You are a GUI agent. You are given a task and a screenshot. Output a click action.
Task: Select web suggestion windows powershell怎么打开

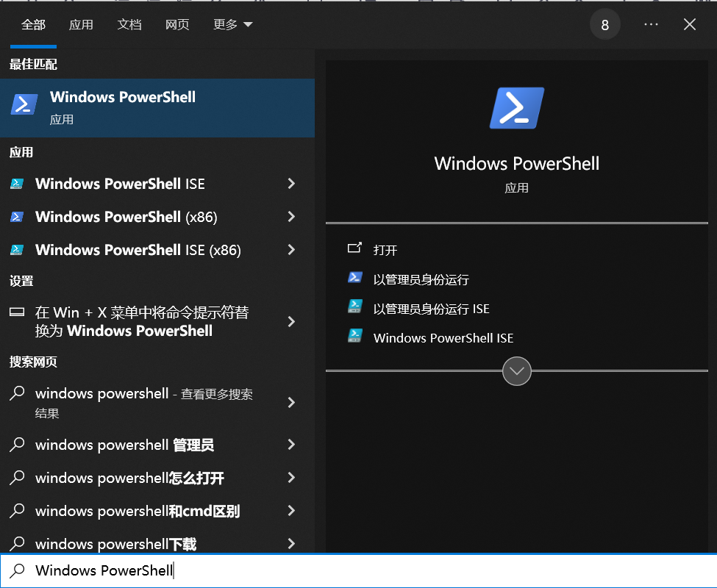coord(157,478)
